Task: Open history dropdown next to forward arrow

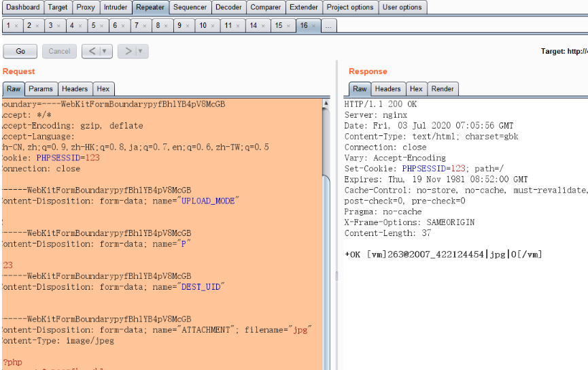Action: click(141, 51)
